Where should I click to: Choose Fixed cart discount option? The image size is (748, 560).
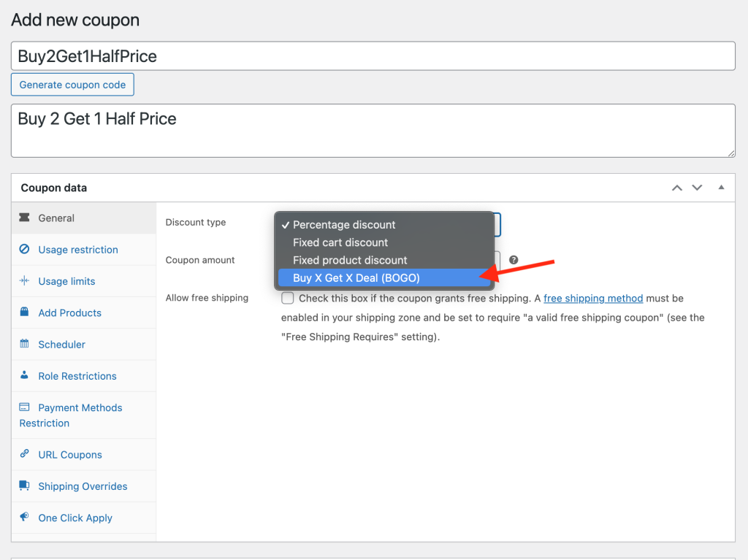(384, 242)
